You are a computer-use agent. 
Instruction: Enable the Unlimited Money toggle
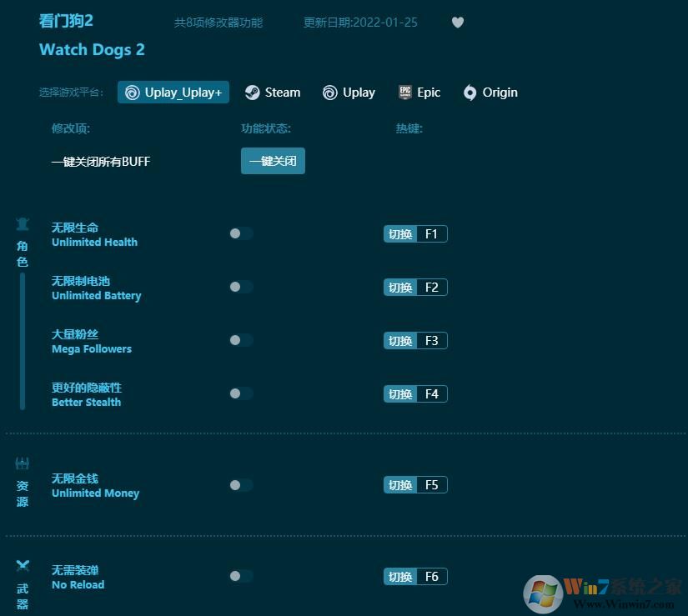(x=240, y=484)
